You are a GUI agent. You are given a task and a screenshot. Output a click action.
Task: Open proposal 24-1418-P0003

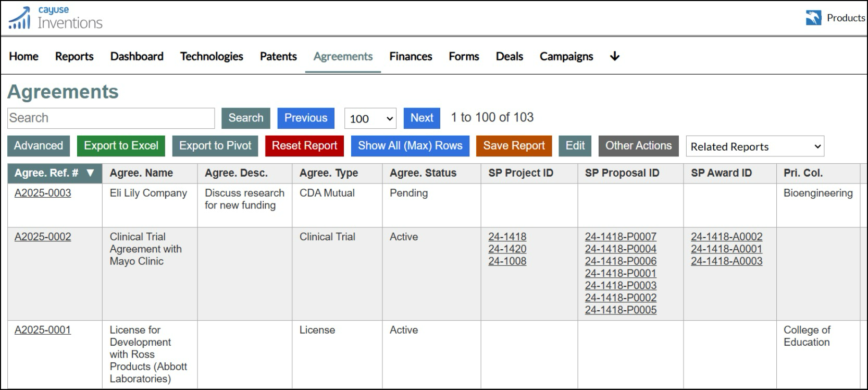(621, 286)
